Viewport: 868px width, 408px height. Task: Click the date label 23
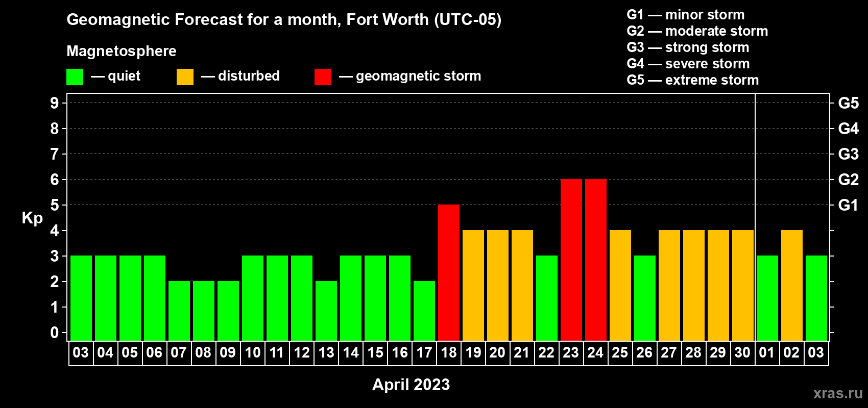tap(571, 352)
